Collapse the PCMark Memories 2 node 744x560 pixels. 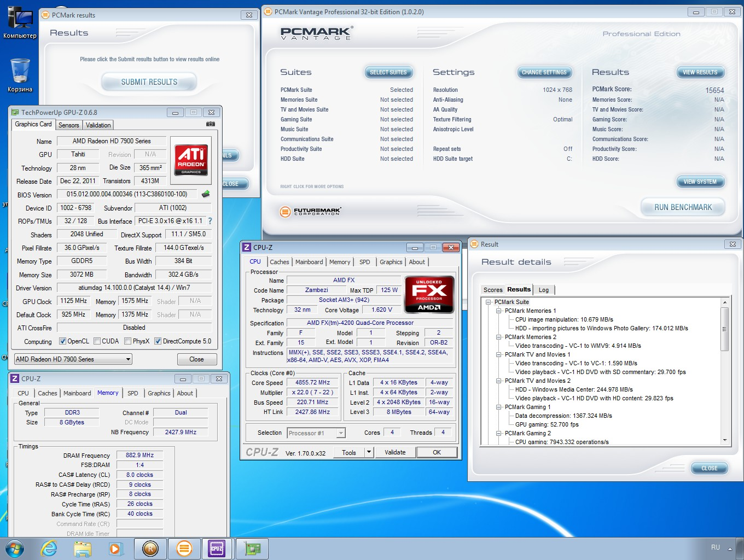click(499, 337)
